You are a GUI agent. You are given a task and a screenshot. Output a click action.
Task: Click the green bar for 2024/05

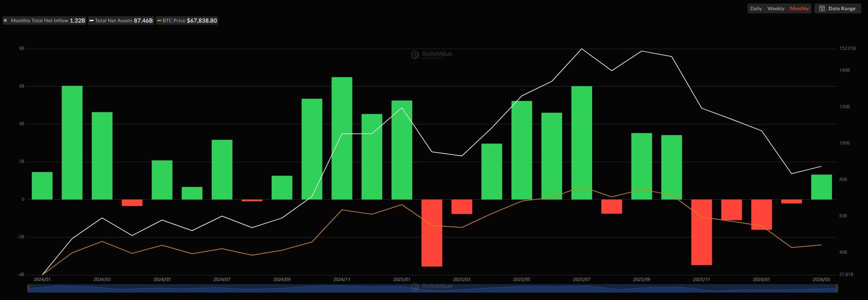tap(162, 180)
